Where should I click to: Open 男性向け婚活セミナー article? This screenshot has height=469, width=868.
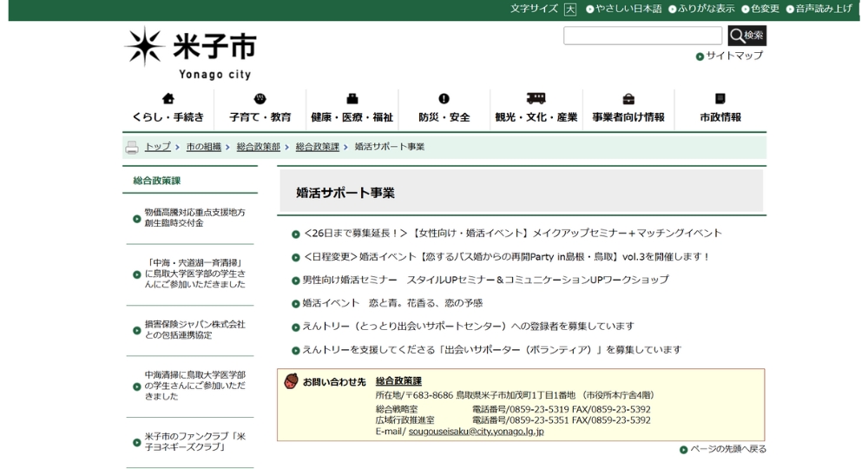click(x=485, y=281)
